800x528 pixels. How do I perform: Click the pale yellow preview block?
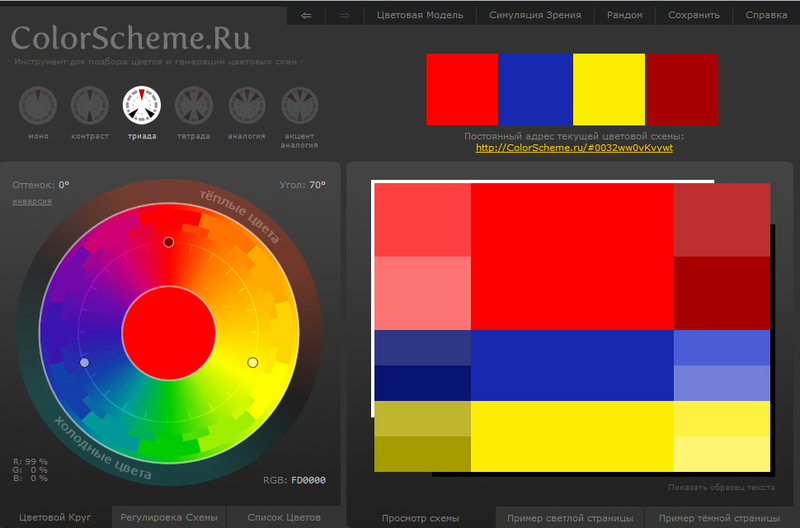click(x=722, y=454)
